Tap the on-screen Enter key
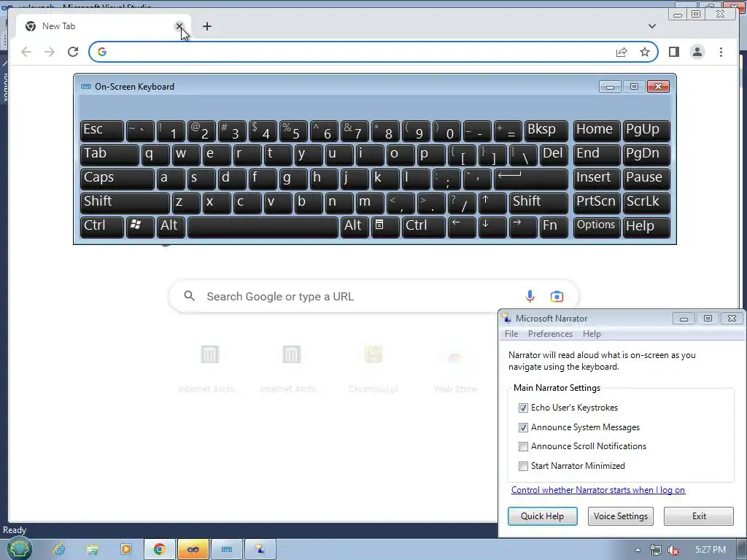 tap(531, 178)
